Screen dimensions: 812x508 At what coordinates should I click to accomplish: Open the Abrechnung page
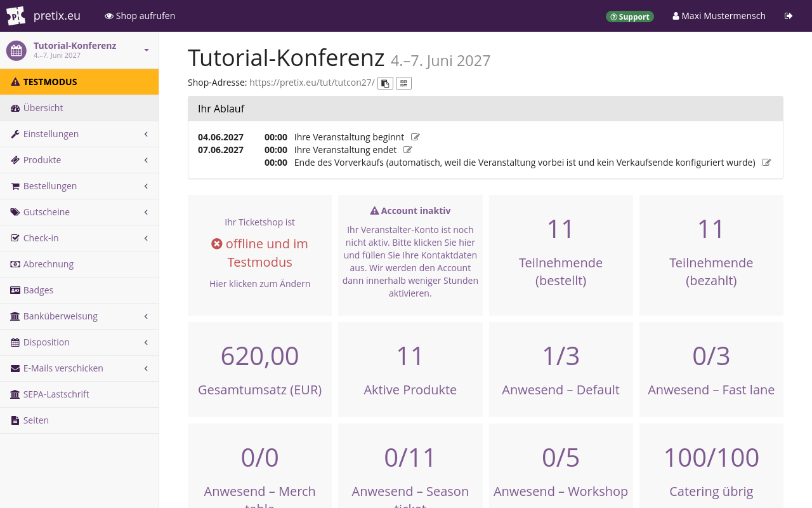pyautogui.click(x=79, y=264)
